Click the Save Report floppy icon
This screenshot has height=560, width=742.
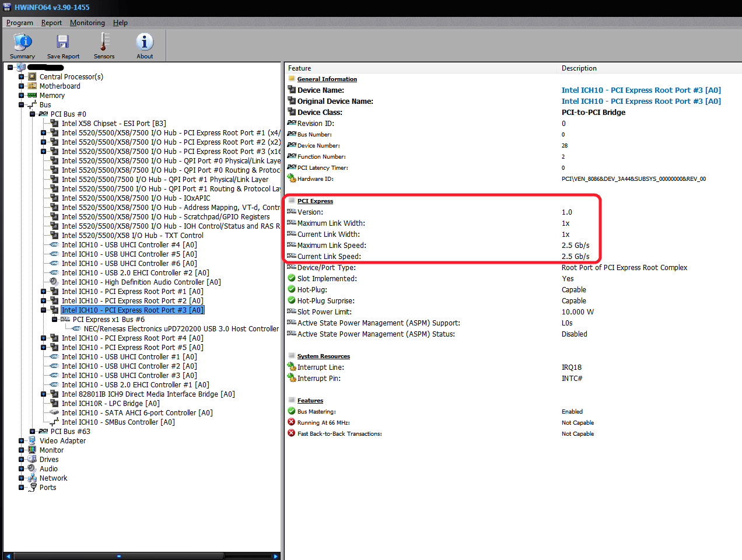(x=63, y=41)
